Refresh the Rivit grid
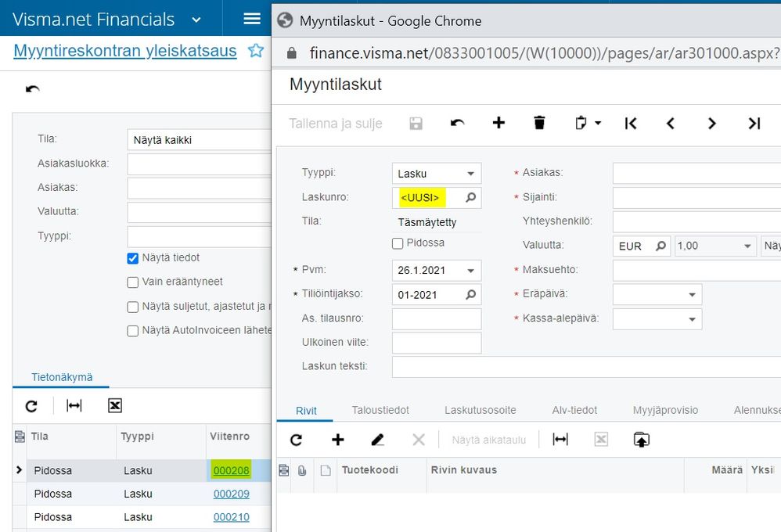Viewport: 781px width, 532px height. (296, 440)
